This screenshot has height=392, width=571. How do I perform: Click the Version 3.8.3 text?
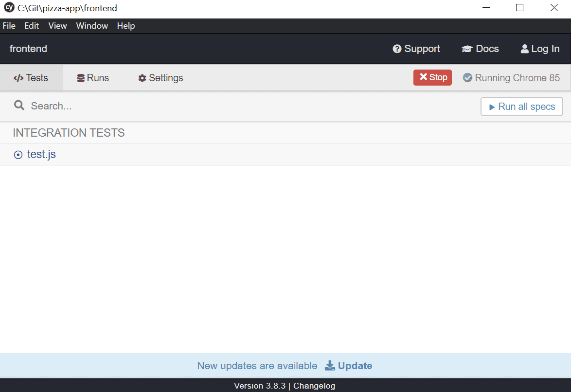260,386
